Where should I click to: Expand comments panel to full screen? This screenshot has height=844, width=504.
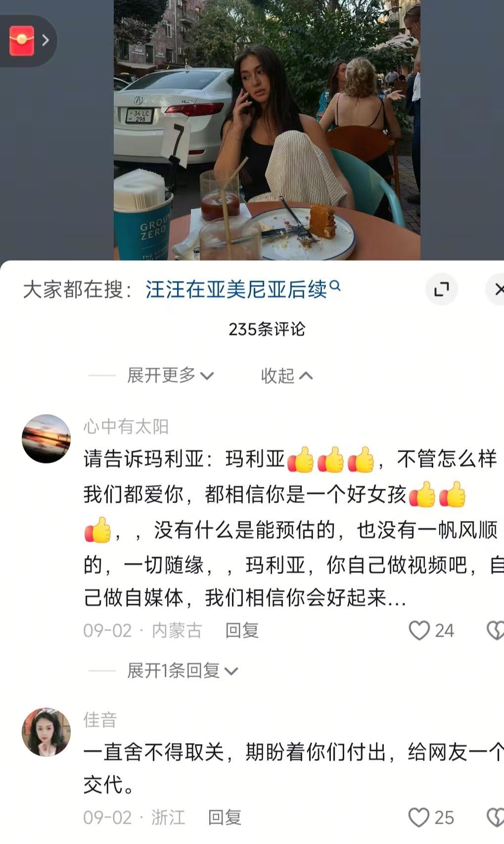[x=441, y=289]
